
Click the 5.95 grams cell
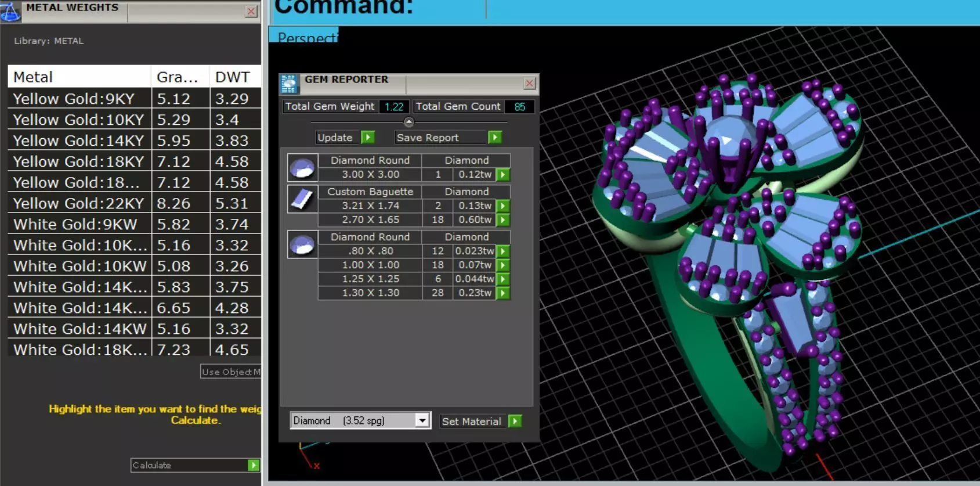coord(180,141)
